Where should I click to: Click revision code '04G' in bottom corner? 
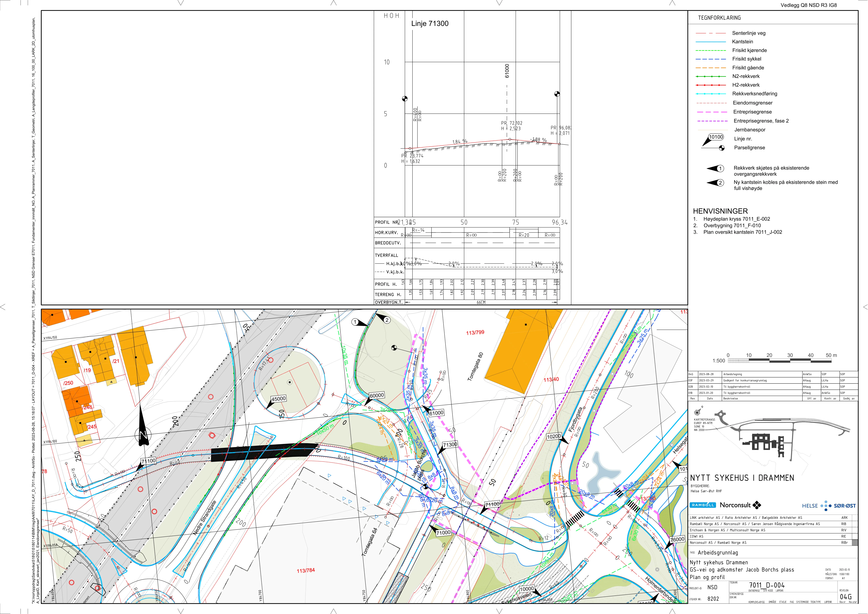point(846,597)
